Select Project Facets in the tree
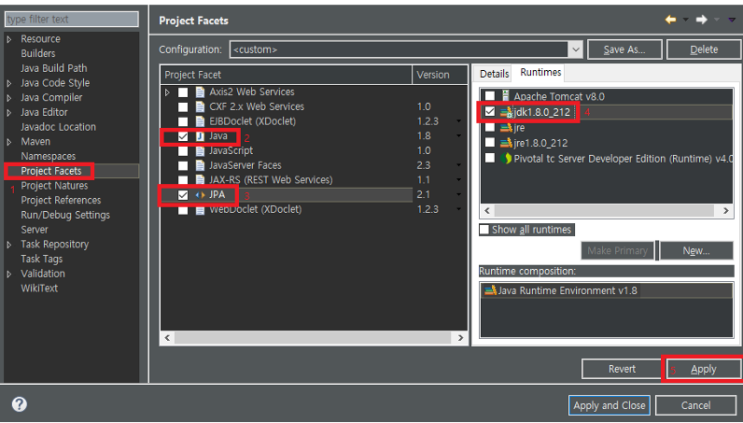 [51, 171]
